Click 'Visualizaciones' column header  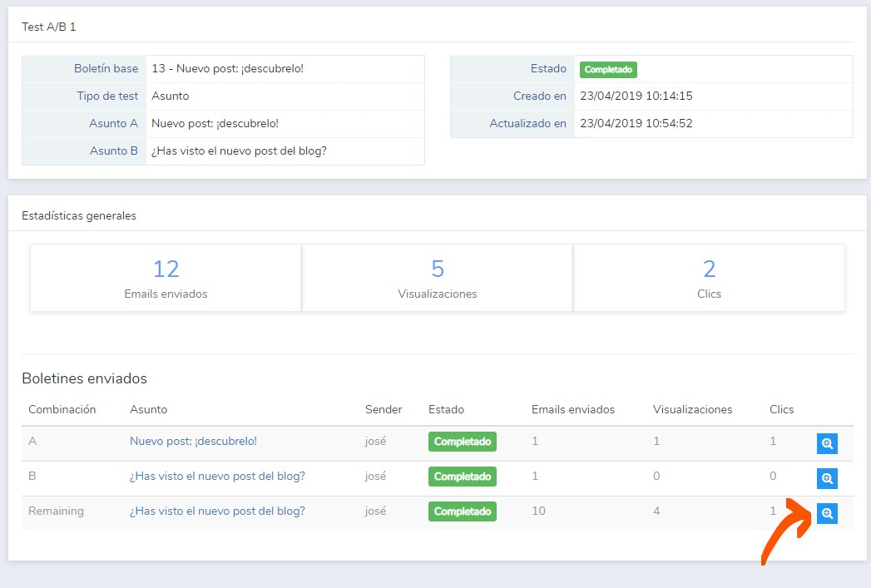point(692,409)
